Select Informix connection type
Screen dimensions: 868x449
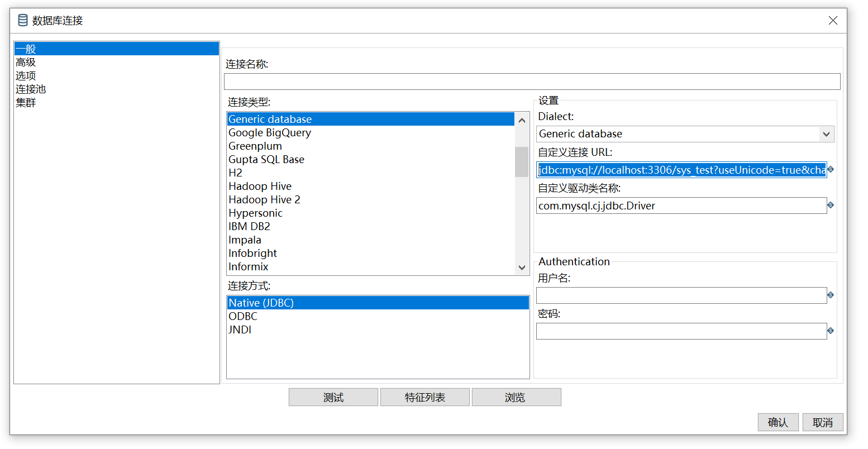tap(371, 266)
